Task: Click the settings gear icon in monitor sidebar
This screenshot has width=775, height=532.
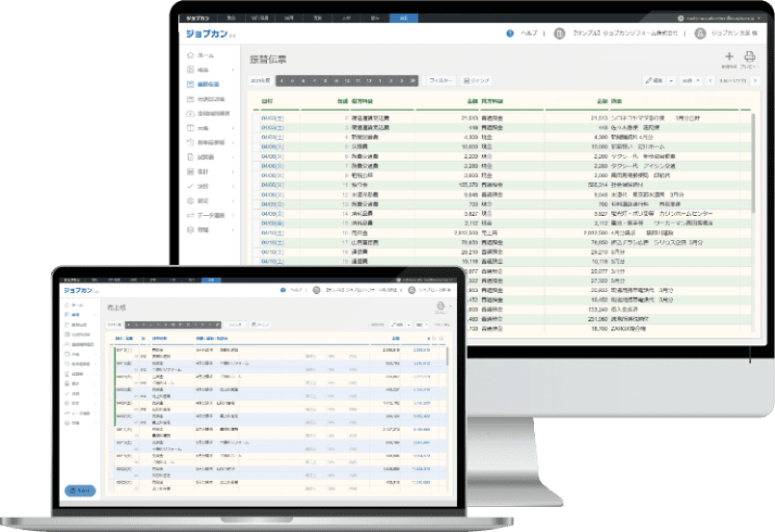Action: coord(189,200)
